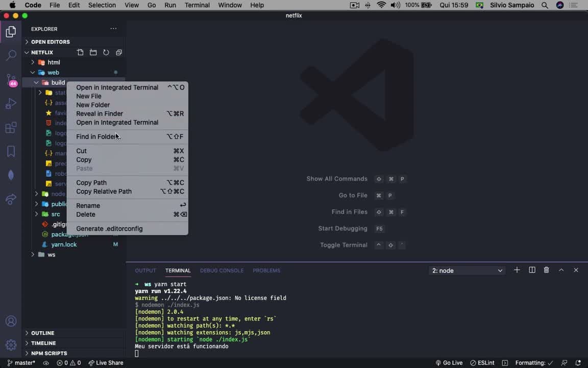Open macOS Spotlight search icon
588x368 pixels.
(x=545, y=5)
